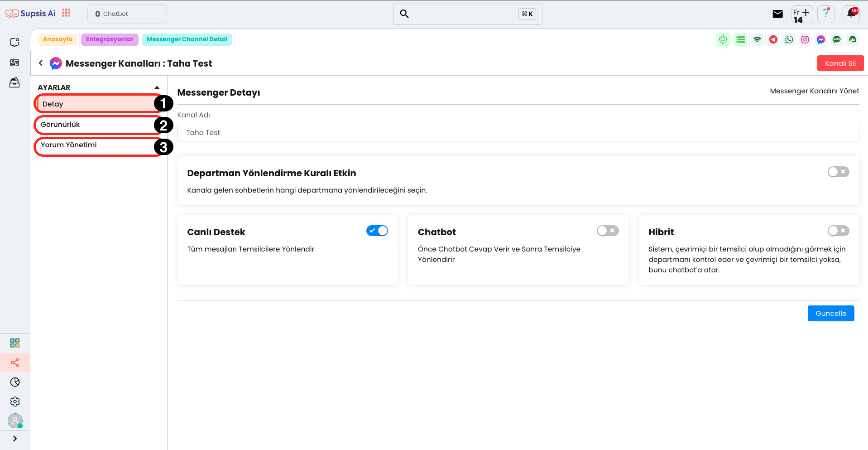This screenshot has height=450, width=868.
Task: Click the search magnifier icon
Action: [404, 14]
